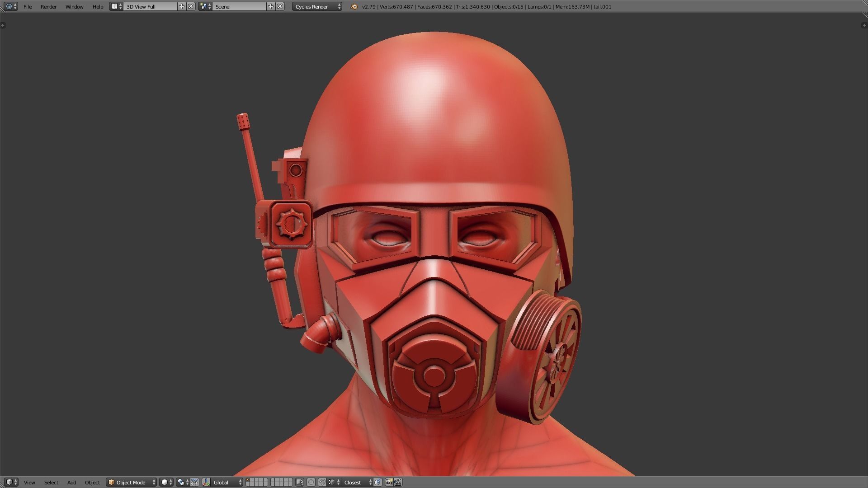Image resolution: width=868 pixels, height=488 pixels.
Task: Select the first scene layer button
Action: coord(248,480)
